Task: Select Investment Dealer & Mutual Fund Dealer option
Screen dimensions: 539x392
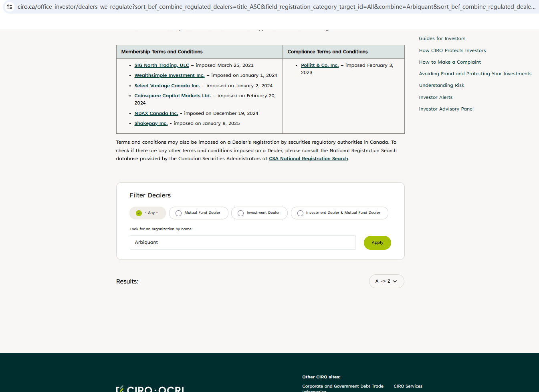Action: coord(339,213)
